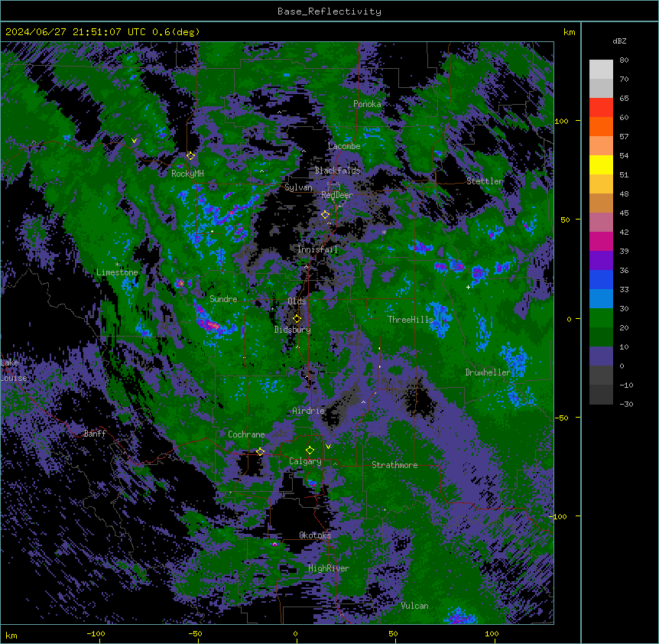Click the dBZ legend heading
The image size is (659, 644).
[619, 41]
